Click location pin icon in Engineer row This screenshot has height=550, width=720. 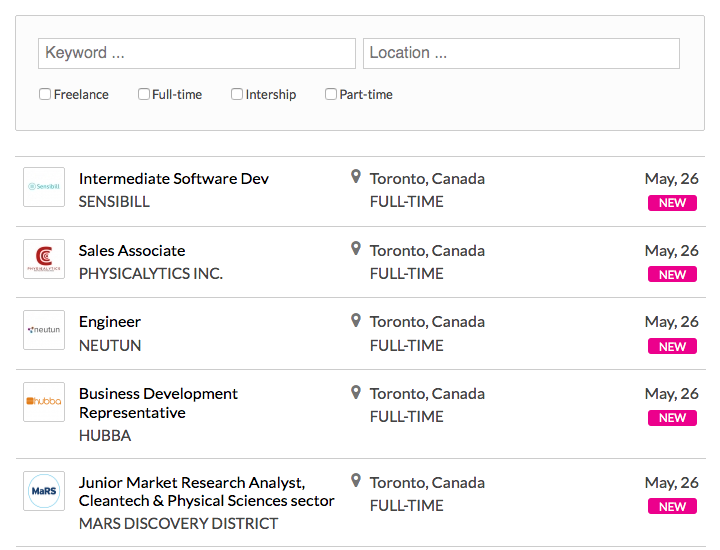click(x=355, y=320)
